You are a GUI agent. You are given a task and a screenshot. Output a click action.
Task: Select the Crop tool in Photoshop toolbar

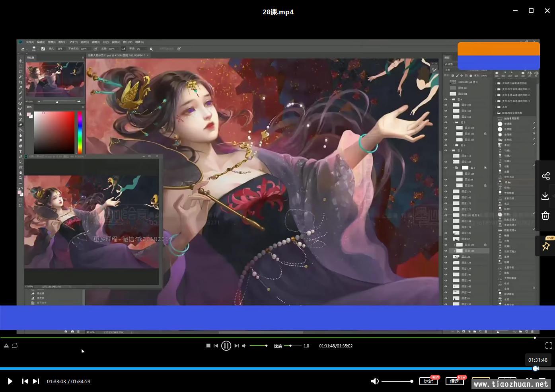pos(21,82)
